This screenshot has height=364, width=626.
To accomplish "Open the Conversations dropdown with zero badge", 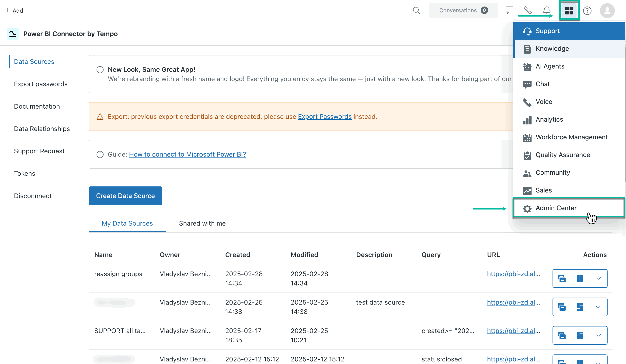I will 463,10.
